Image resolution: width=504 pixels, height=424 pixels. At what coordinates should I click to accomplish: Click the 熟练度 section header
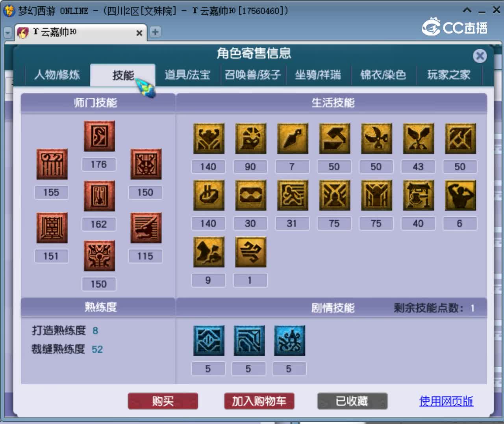[101, 307]
